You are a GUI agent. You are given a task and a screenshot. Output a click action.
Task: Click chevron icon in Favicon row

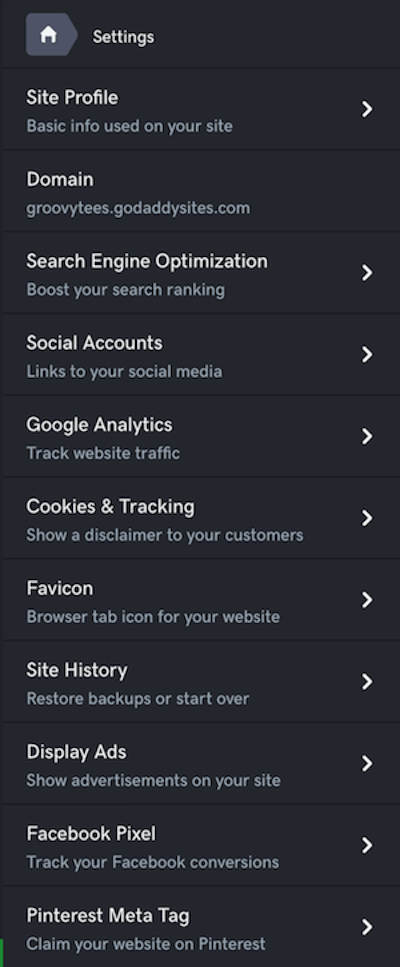(x=367, y=600)
